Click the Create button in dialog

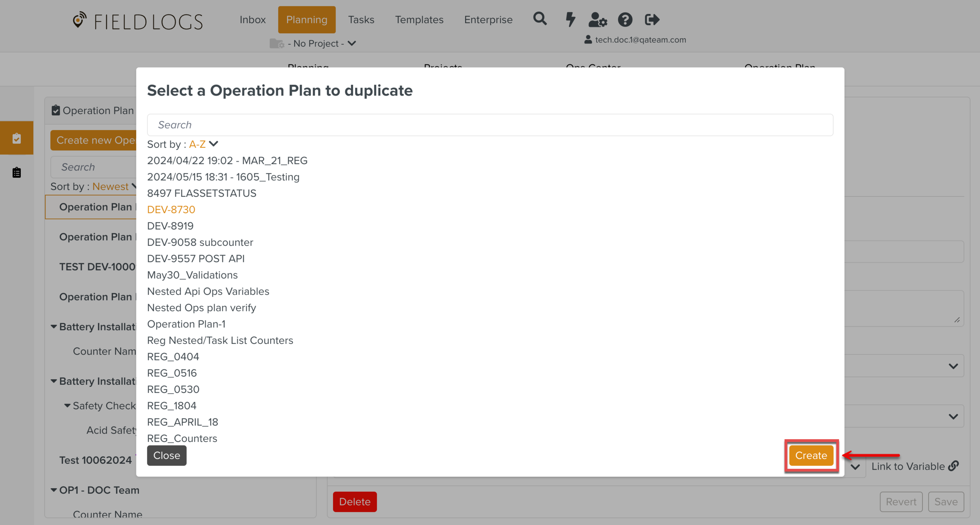[x=811, y=455]
